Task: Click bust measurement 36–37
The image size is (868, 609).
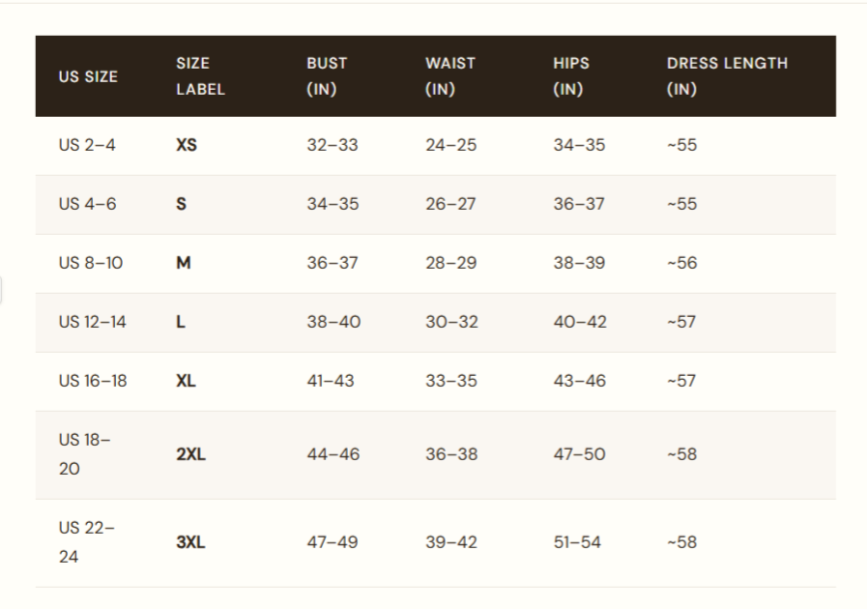Action: (x=333, y=263)
